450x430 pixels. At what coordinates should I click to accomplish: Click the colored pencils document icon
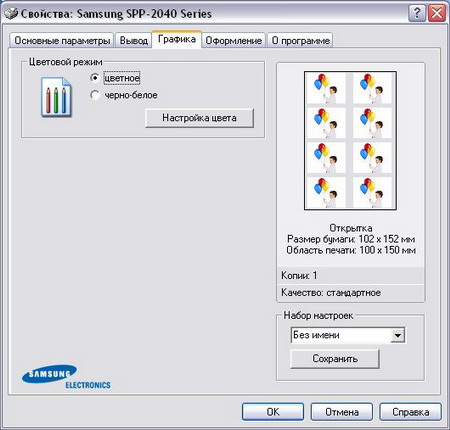coord(56,97)
